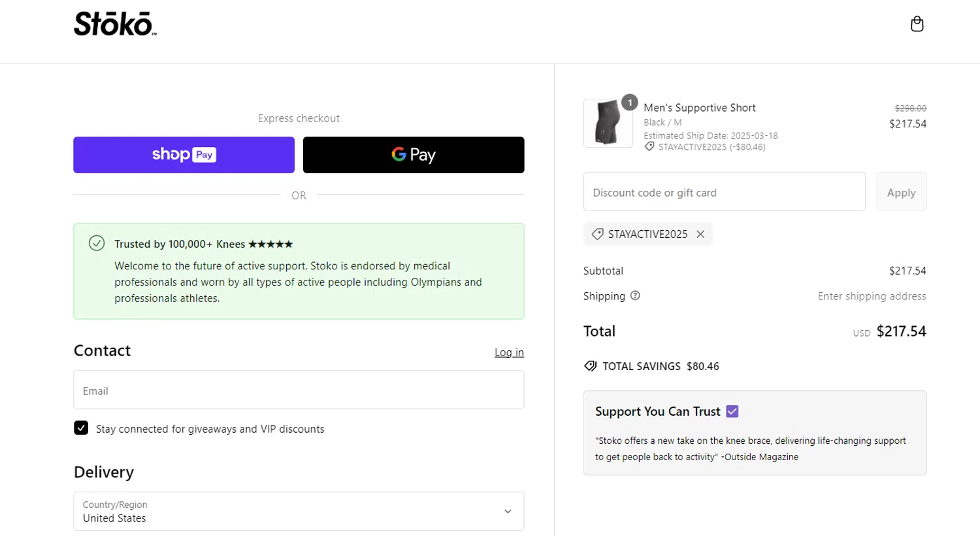Click the Trusted by 100,000+ Knees heading
Viewport: 980px width, 536px height.
(203, 244)
